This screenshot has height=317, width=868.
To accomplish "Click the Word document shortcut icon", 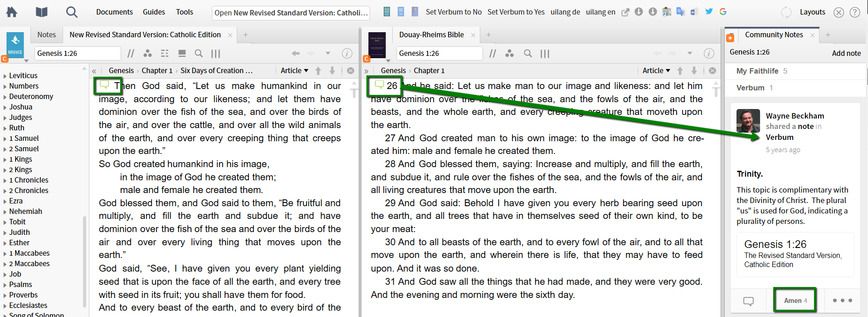I will (x=694, y=12).
